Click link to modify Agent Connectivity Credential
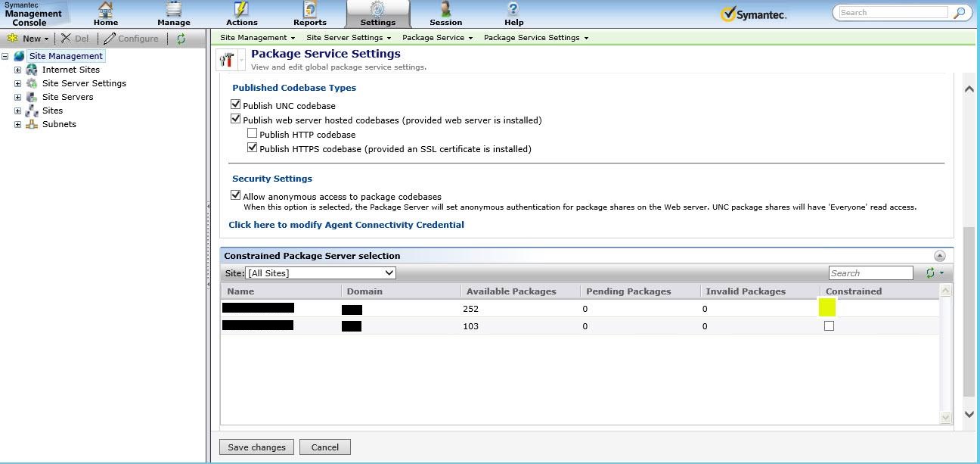980x464 pixels. [346, 225]
